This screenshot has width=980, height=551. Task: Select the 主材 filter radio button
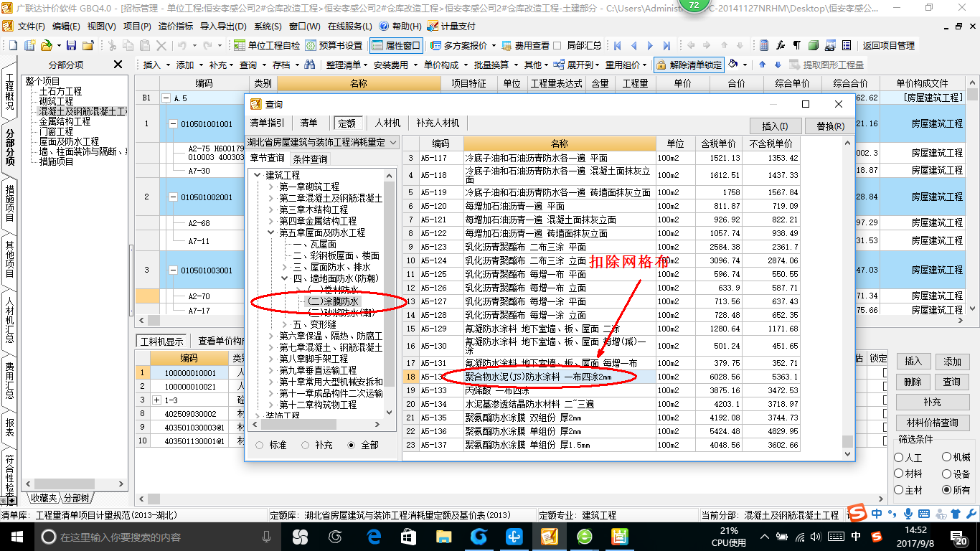coord(900,490)
